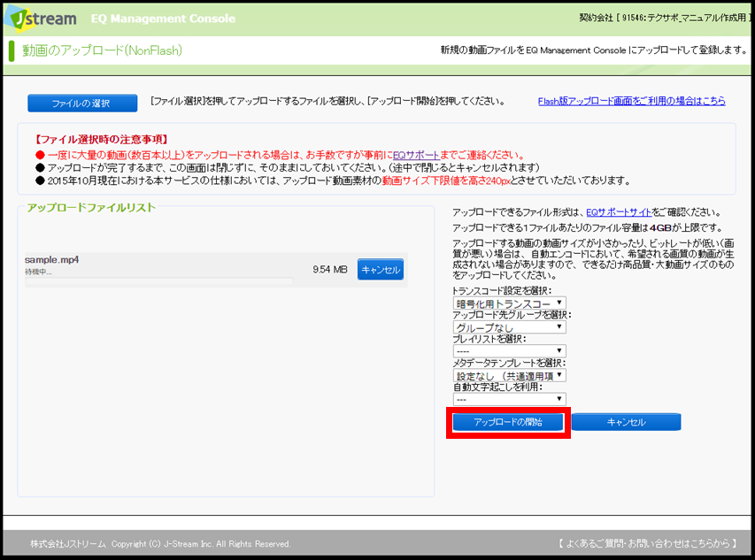This screenshot has height=560, width=755.
Task: Expand the 自動文字起こし dropdown
Action: point(508,399)
